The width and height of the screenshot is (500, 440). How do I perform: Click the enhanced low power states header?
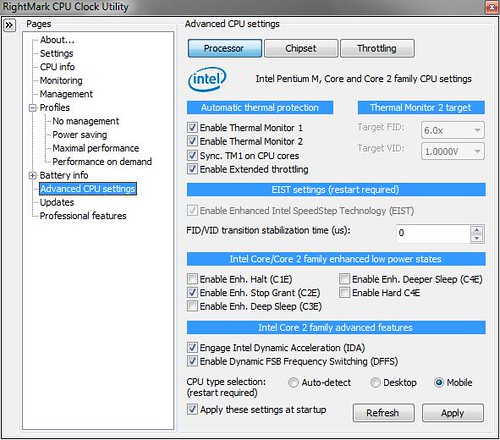[x=336, y=259]
